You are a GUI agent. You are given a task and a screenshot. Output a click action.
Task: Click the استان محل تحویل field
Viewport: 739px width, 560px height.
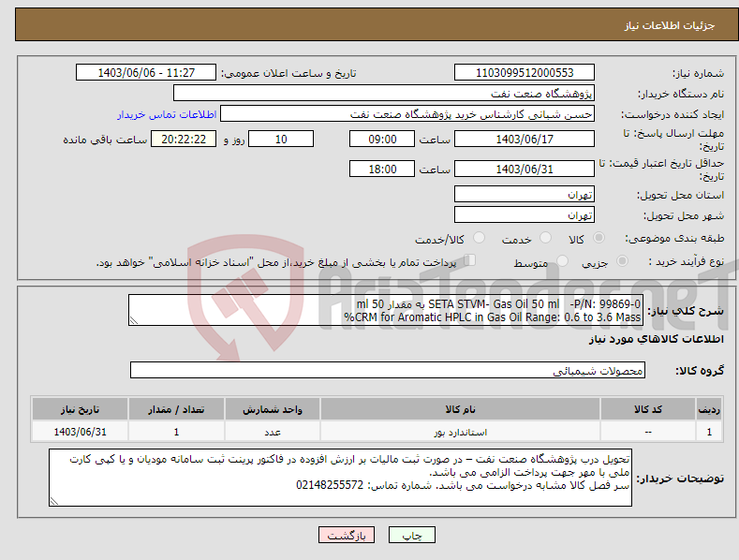pos(525,194)
